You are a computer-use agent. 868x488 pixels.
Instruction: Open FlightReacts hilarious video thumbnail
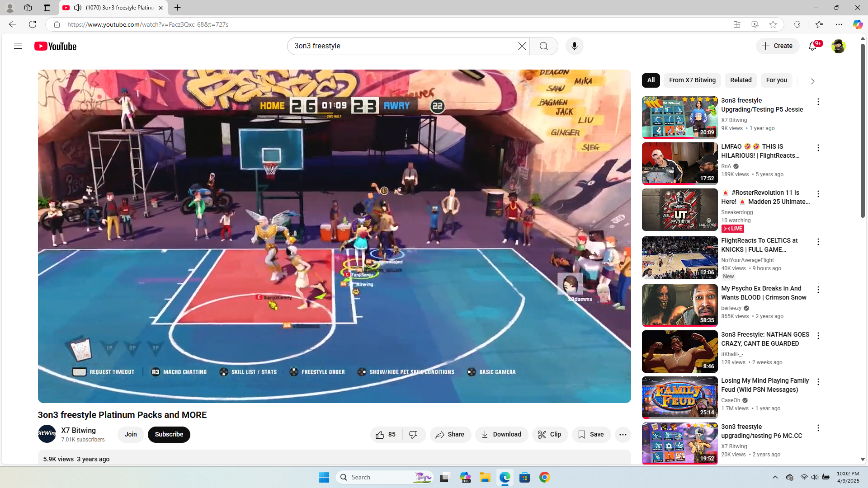tap(679, 163)
